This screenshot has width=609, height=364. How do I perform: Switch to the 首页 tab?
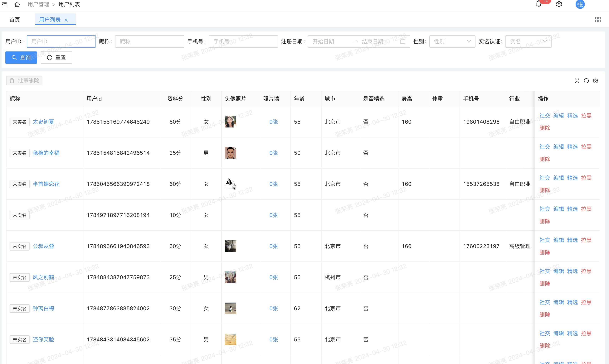(15, 20)
